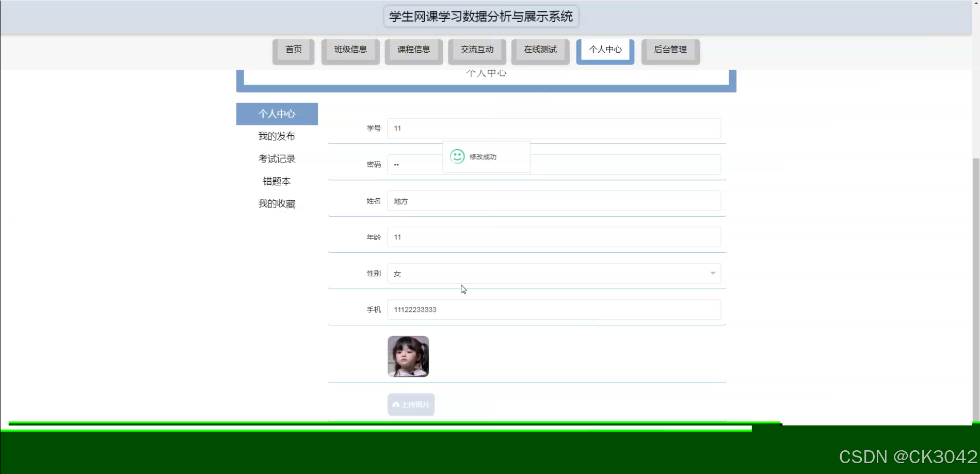Screen dimensions: 980x474
Task: Open 我的发布 from the sidebar
Action: [x=277, y=136]
